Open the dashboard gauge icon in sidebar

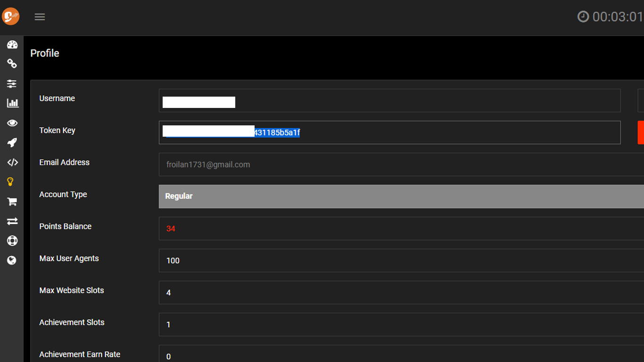pos(12,45)
